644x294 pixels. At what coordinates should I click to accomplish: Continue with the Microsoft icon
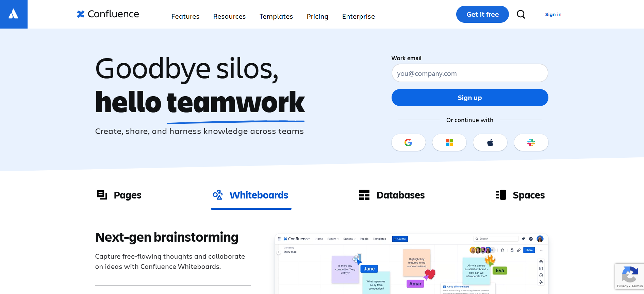(x=449, y=142)
